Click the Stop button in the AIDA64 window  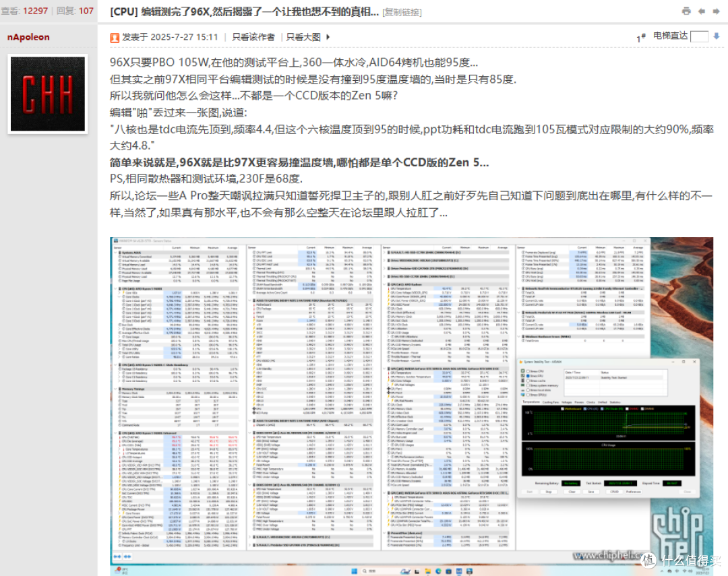[549, 492]
